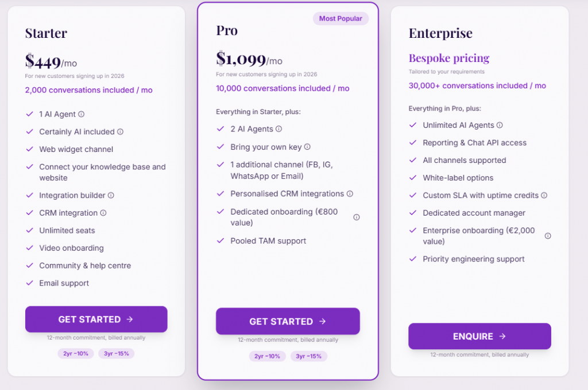Click the checkmark next to "Web widget channel"
The image size is (588, 390).
coord(29,149)
